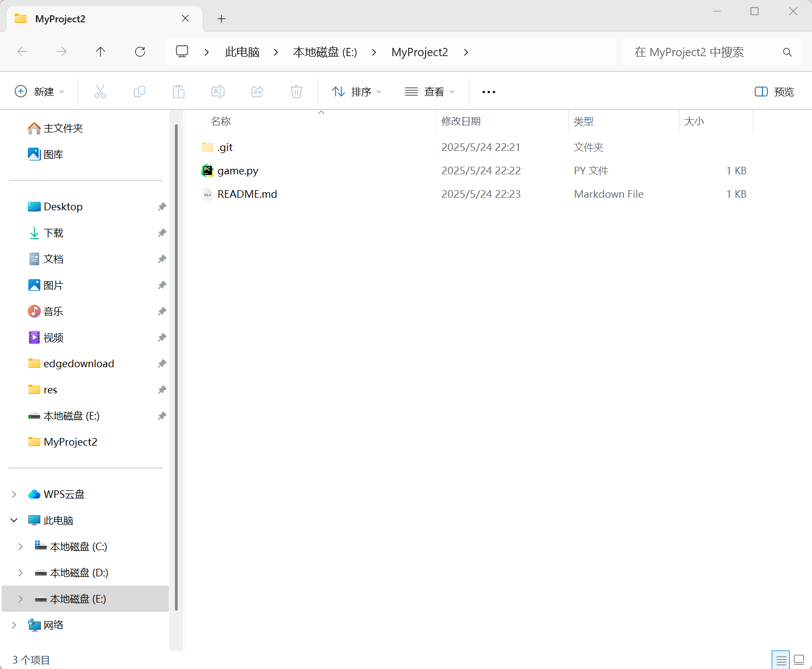This screenshot has height=669, width=812.
Task: Toggle the Preview pane
Action: pyautogui.click(x=774, y=92)
